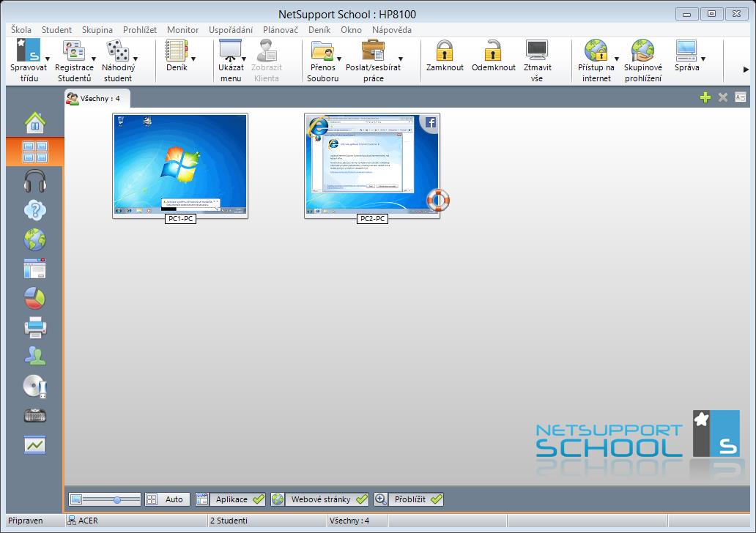Expand Správa dropdown arrow

tap(703, 59)
